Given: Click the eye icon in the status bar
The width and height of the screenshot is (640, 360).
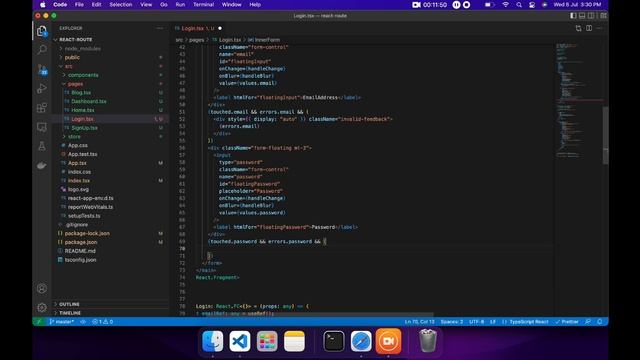Looking at the screenshot, I should [x=83, y=322].
